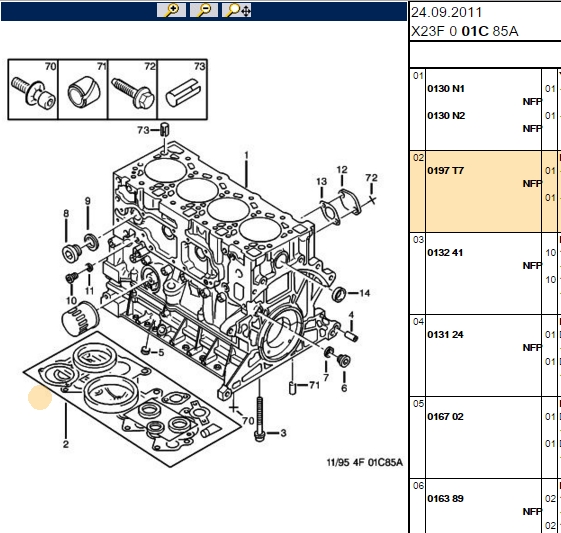Select thumbnail 70 screw with washer

tap(33, 89)
